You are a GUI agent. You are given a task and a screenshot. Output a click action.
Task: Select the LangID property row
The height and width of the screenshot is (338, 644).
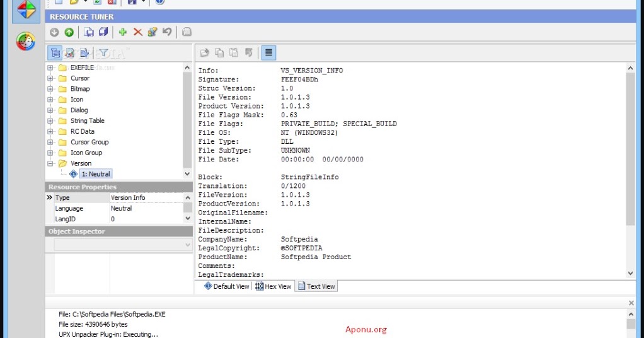point(115,219)
